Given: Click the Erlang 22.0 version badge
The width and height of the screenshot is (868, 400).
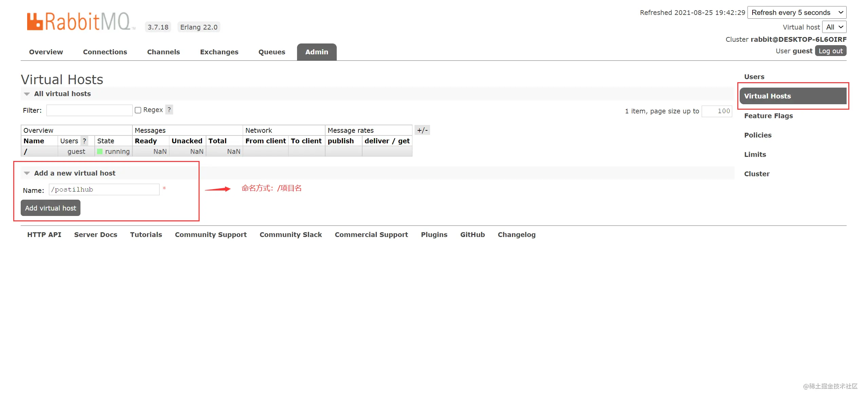Looking at the screenshot, I should tap(199, 27).
